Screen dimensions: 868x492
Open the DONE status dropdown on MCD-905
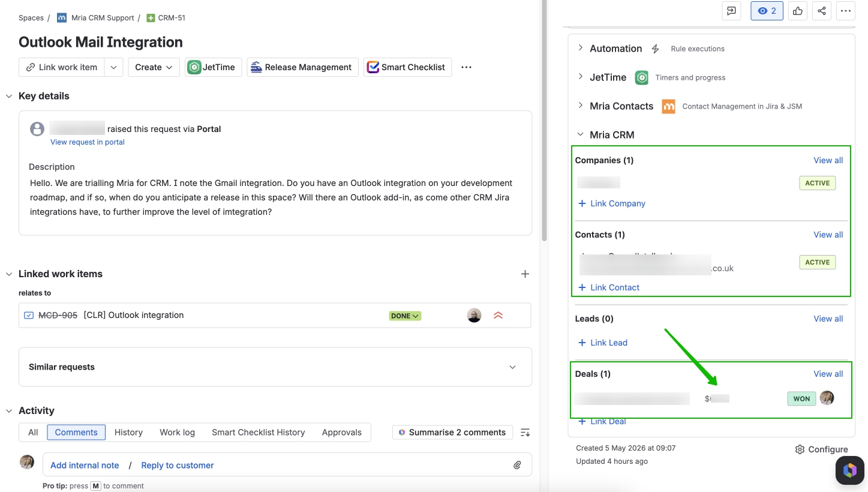click(405, 316)
